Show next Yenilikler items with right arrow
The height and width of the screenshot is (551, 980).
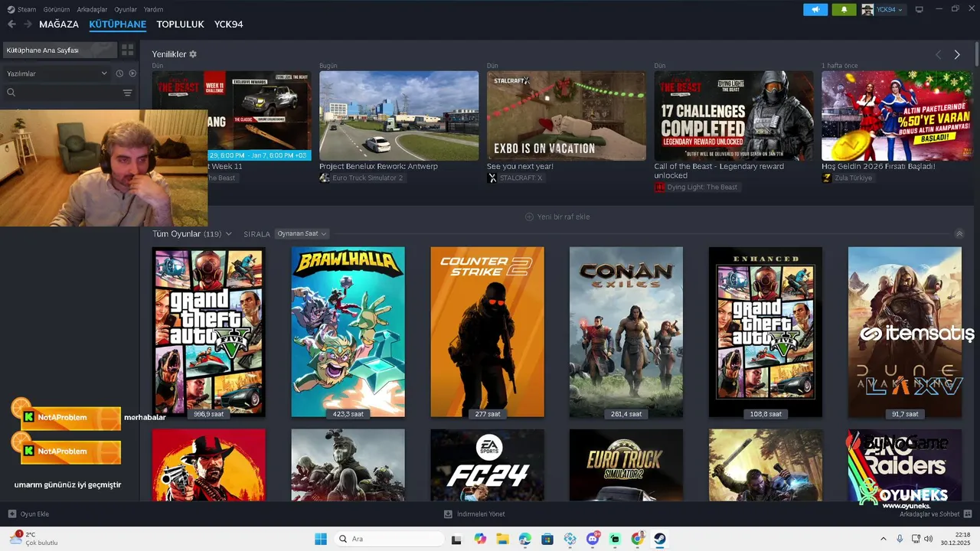957,54
